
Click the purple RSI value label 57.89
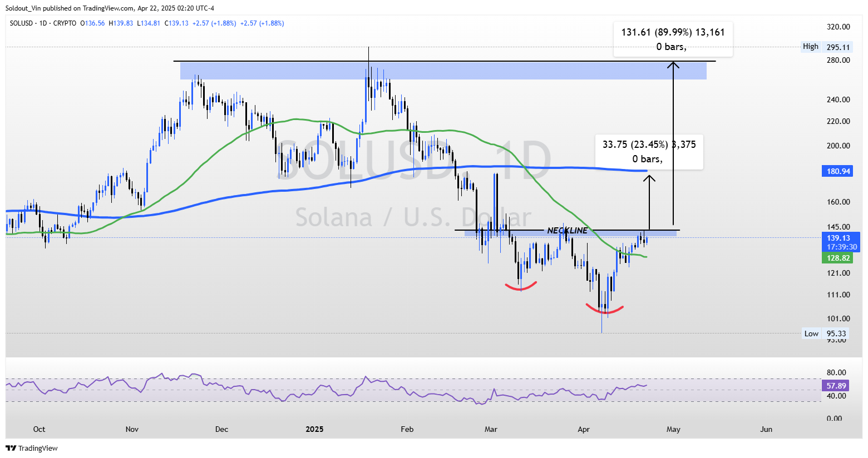(x=836, y=386)
